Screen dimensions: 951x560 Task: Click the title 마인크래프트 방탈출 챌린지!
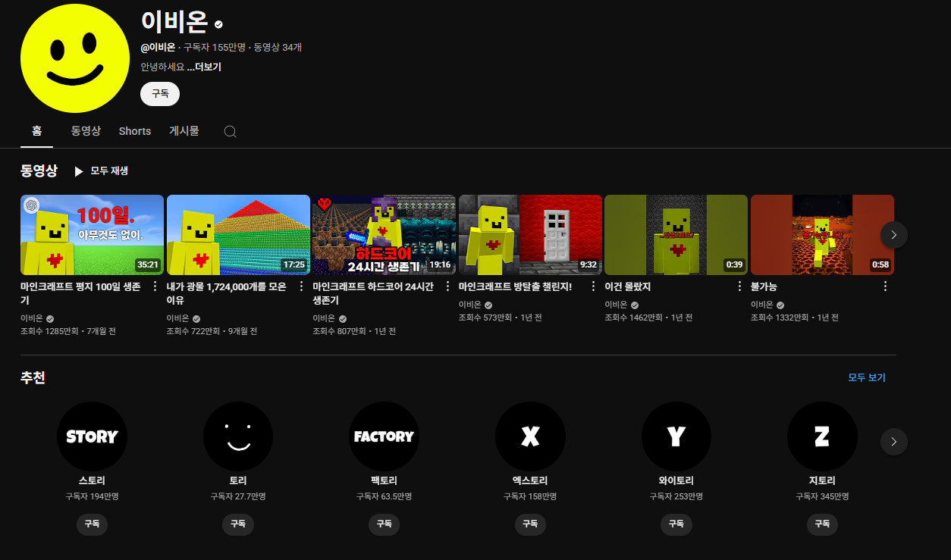click(515, 287)
